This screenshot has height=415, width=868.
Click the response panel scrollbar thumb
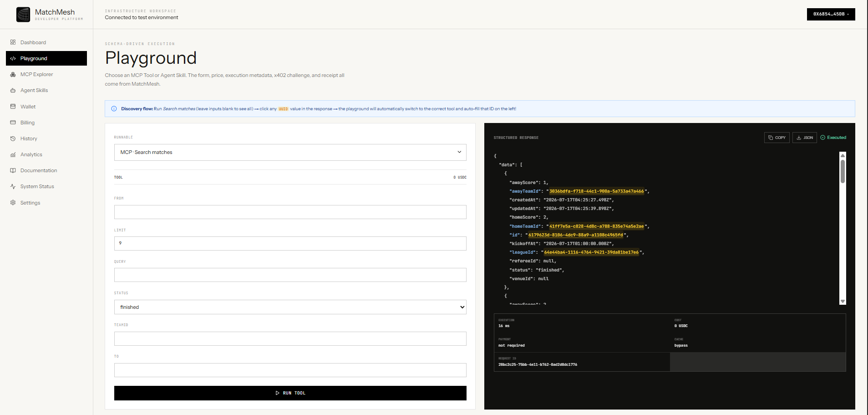(843, 171)
